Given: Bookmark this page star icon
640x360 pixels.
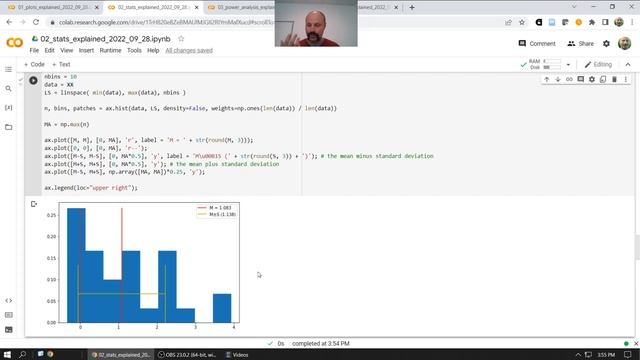Looking at the screenshot, I should click(x=522, y=22).
